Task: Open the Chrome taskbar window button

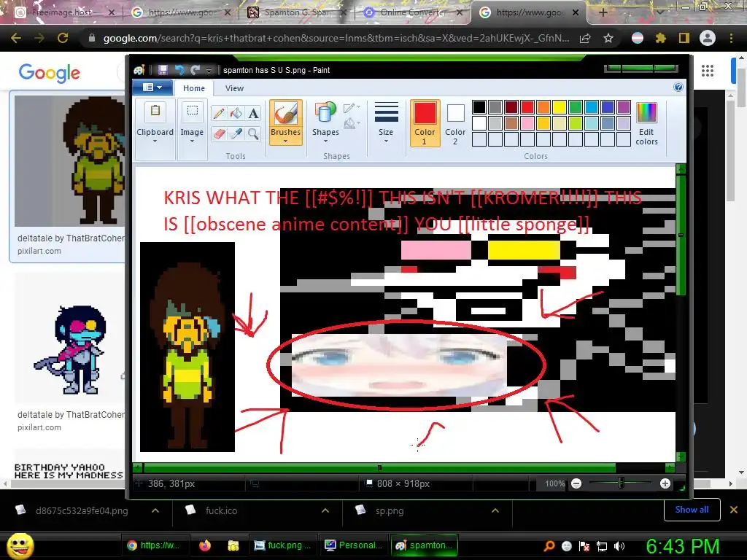Action: pyautogui.click(x=155, y=545)
